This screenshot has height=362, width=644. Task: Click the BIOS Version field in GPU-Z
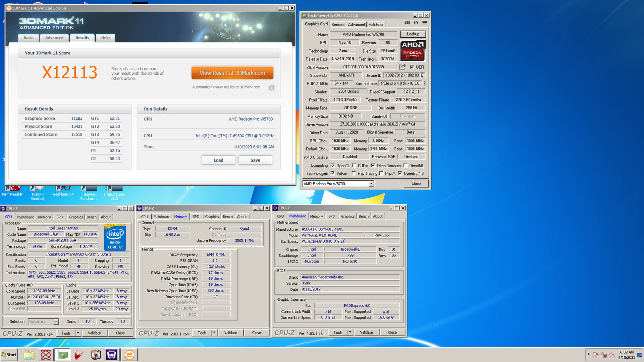(364, 67)
